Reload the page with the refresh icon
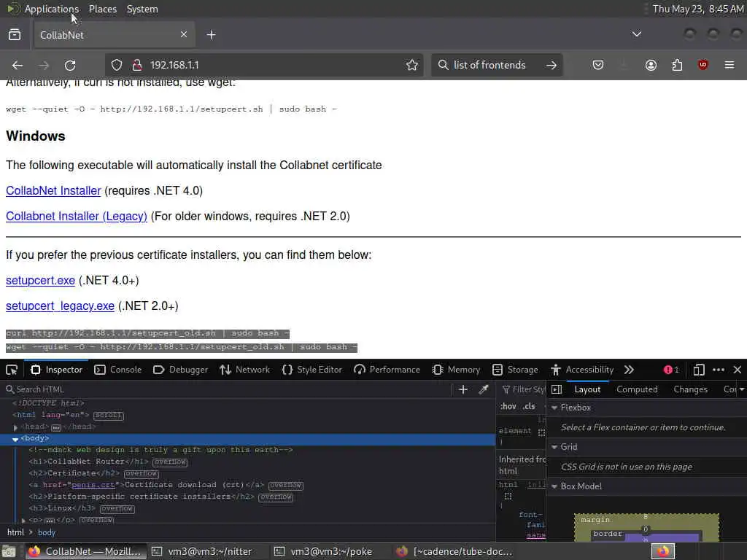Screen dimensions: 747x560 (70, 65)
